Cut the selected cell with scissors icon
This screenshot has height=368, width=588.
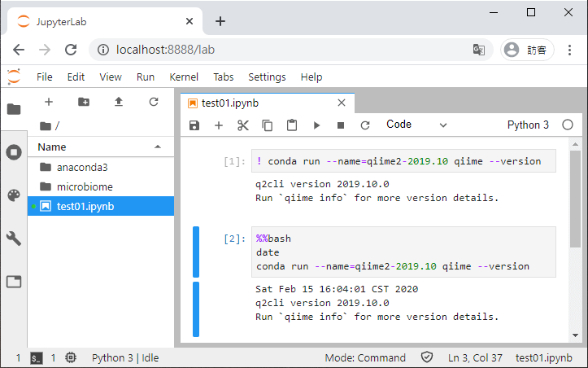[243, 125]
